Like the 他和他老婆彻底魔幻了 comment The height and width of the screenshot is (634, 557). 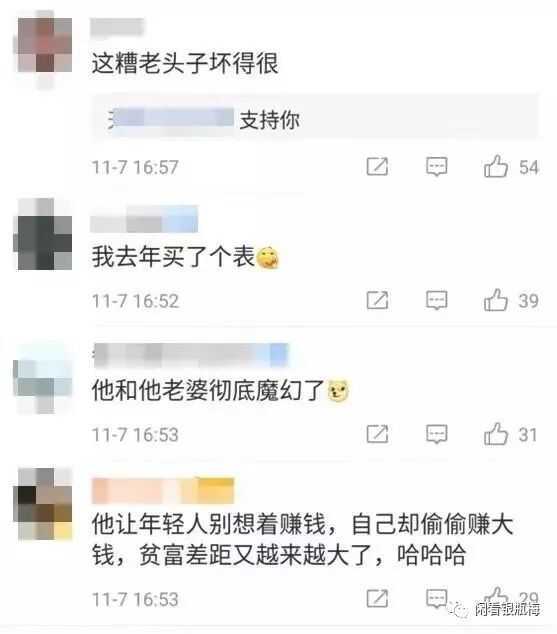(496, 434)
